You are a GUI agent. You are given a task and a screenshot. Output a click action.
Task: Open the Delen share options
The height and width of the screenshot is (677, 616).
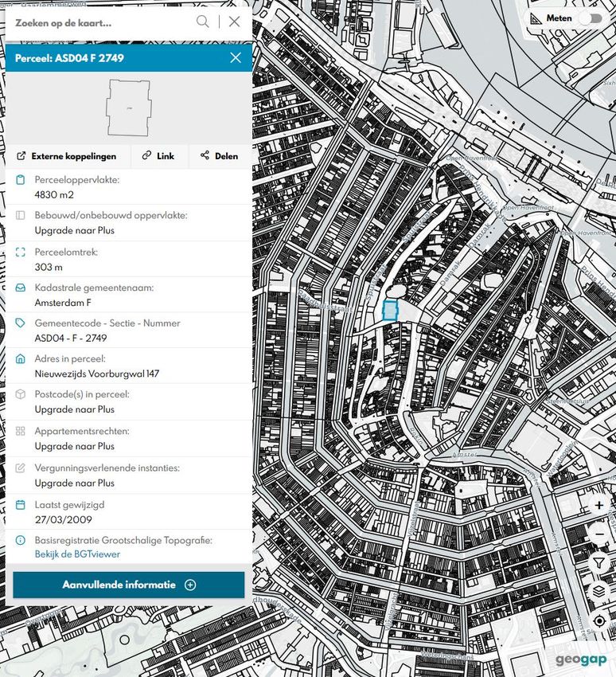point(219,156)
